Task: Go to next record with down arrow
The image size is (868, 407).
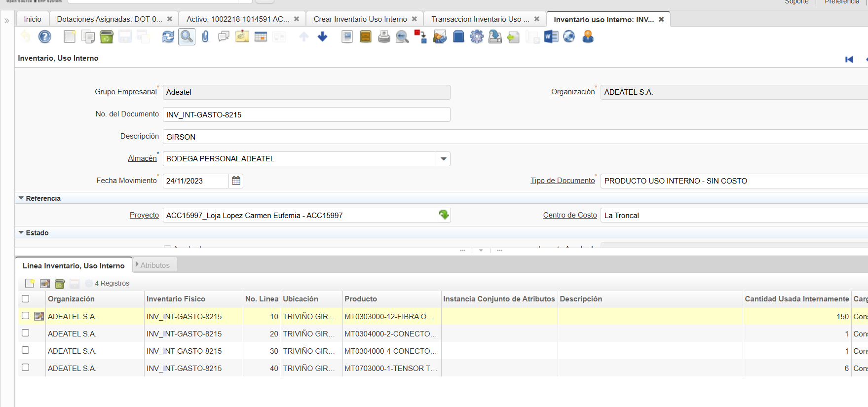Action: point(323,37)
